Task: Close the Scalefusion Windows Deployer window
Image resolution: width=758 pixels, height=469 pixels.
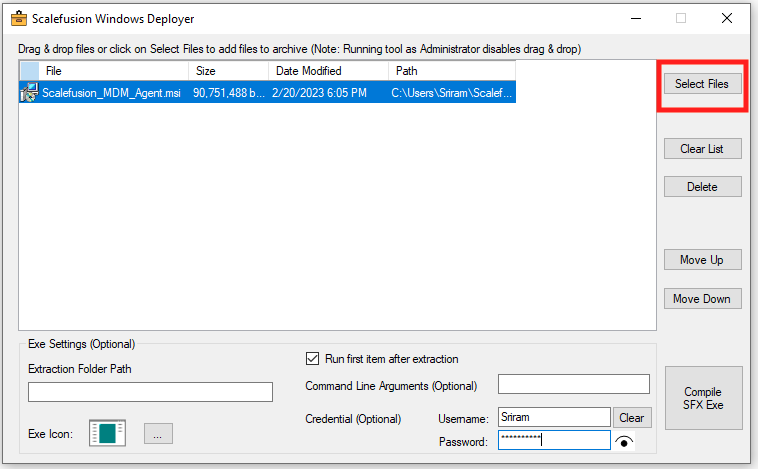Action: [x=727, y=18]
